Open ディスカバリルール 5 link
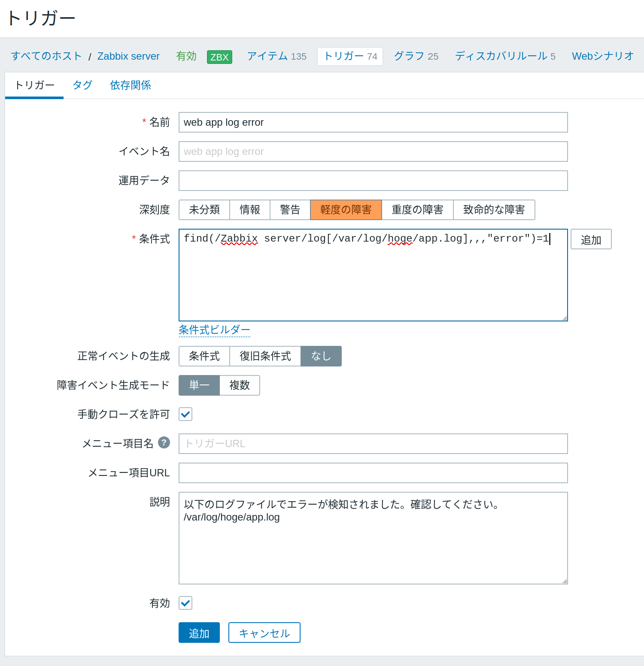This screenshot has width=644, height=666. [505, 56]
